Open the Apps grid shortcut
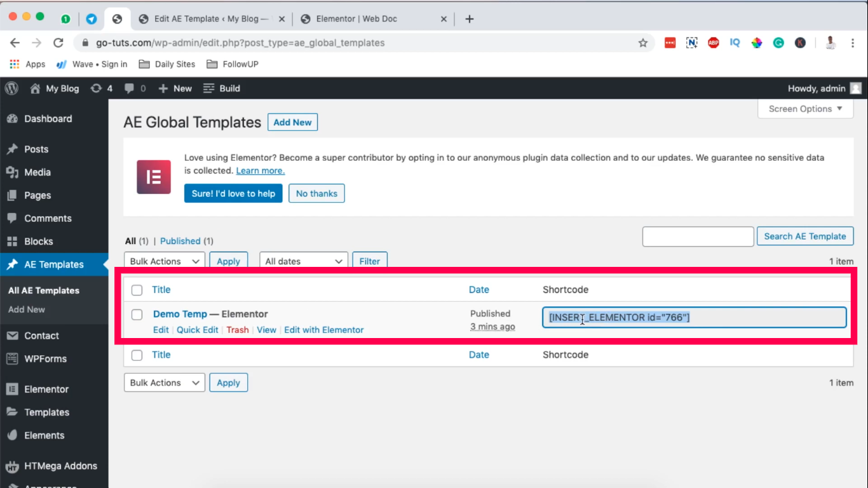This screenshot has height=488, width=868. click(27, 64)
